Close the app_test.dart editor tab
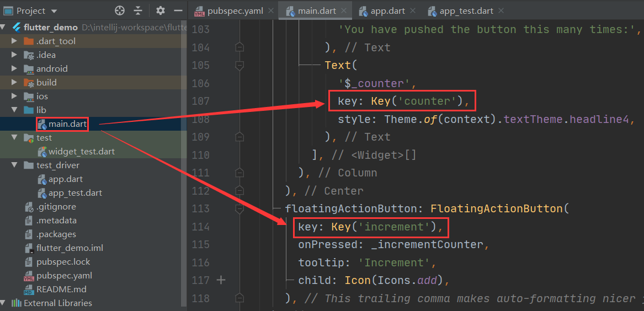 501,10
